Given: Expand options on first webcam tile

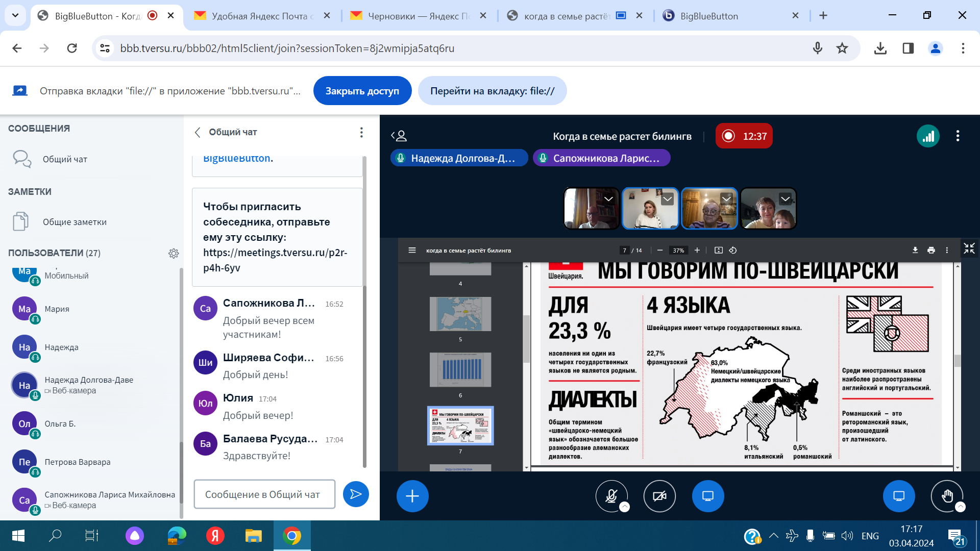Looking at the screenshot, I should coord(608,199).
